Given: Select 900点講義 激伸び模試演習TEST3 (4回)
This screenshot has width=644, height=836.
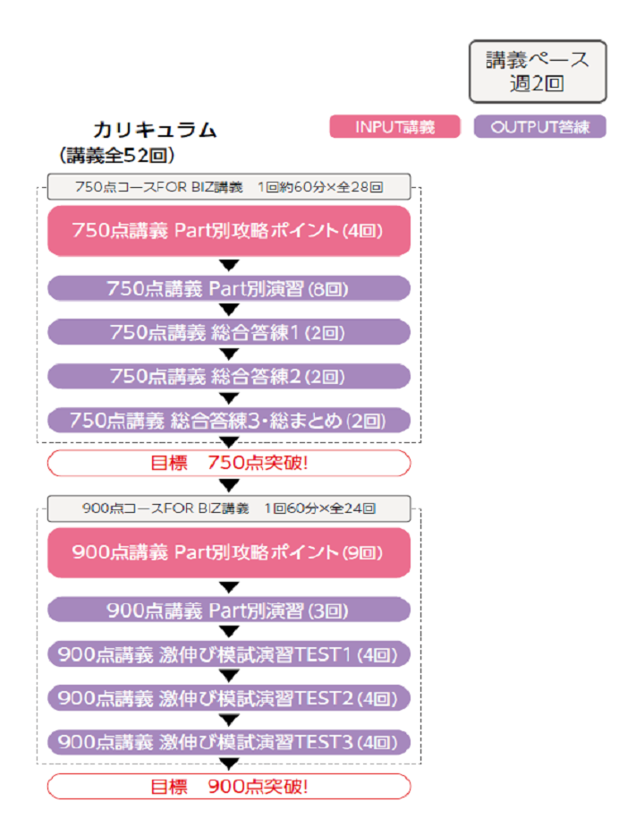Looking at the screenshot, I should coord(229,741).
